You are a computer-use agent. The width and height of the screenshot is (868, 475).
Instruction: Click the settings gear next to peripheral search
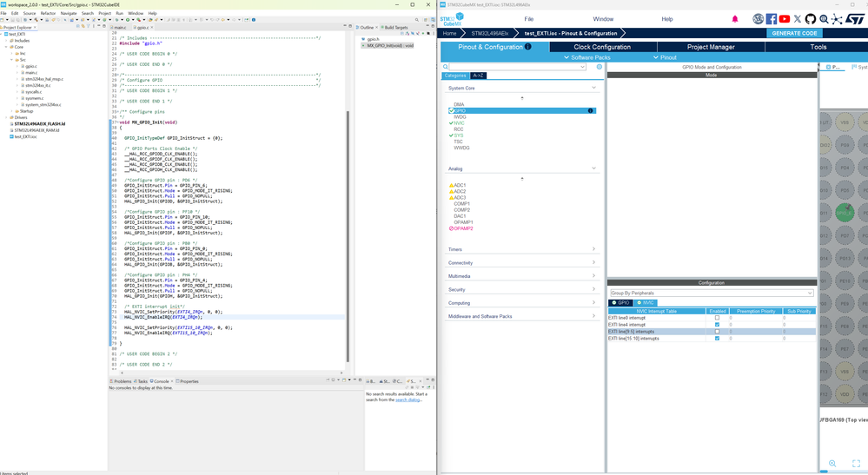click(x=599, y=67)
